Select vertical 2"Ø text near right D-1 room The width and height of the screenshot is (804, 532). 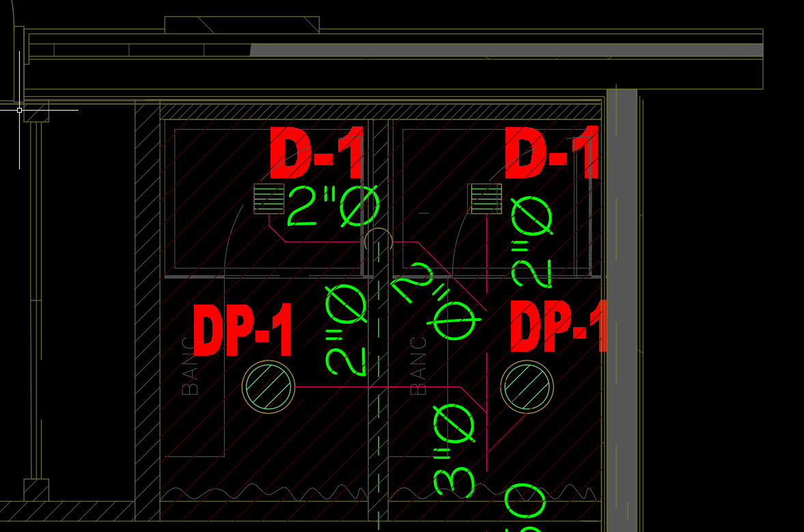[x=531, y=241]
